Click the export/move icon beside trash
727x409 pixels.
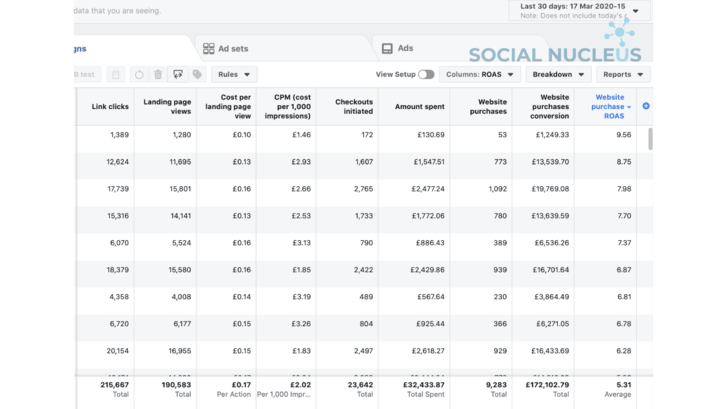(x=177, y=74)
